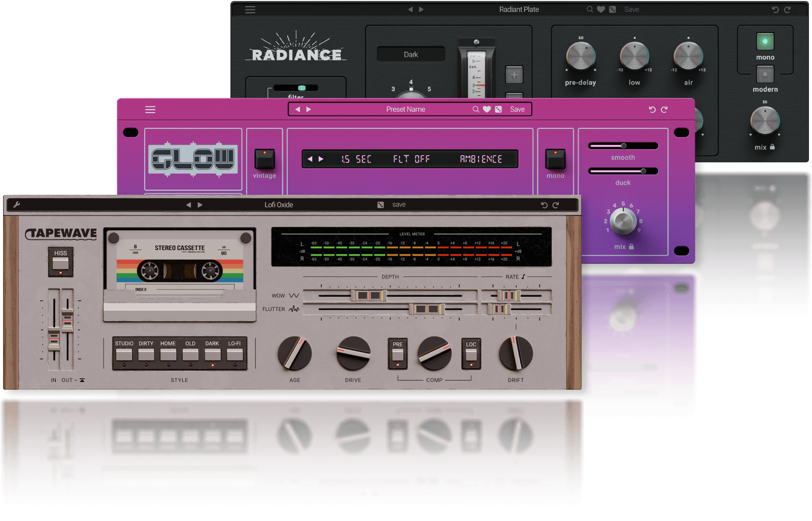Favorite the Glow preset with heart
Screen dimensions: 812x521
(x=487, y=110)
